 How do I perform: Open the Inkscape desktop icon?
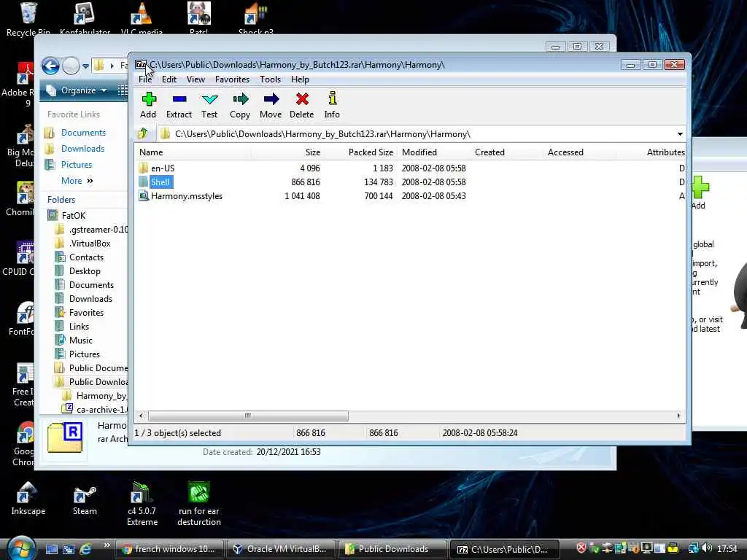click(28, 499)
